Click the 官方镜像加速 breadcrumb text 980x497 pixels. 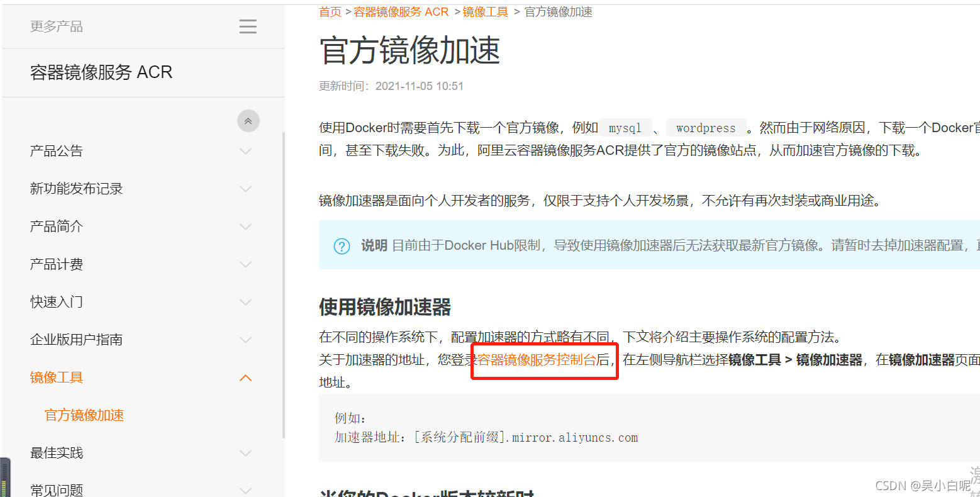559,12
